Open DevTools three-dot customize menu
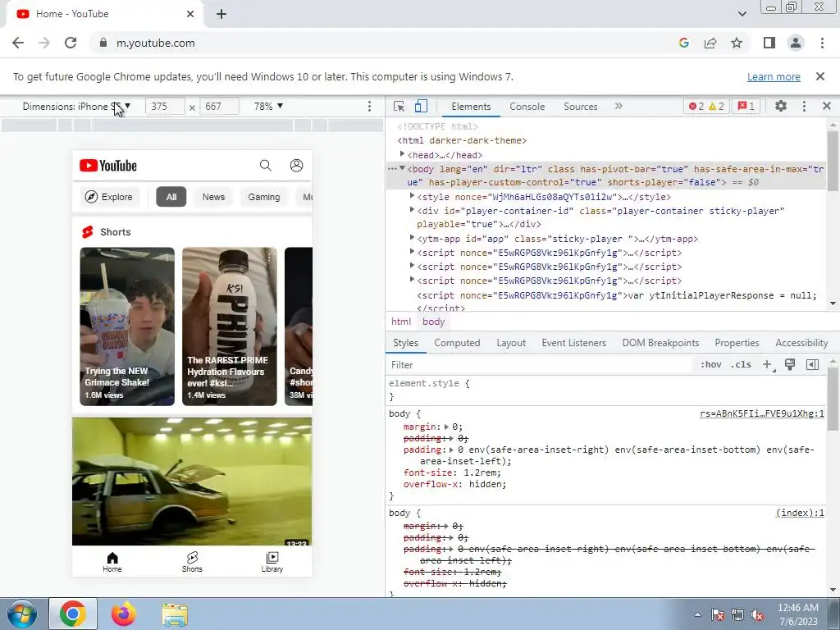The width and height of the screenshot is (840, 630). click(804, 106)
